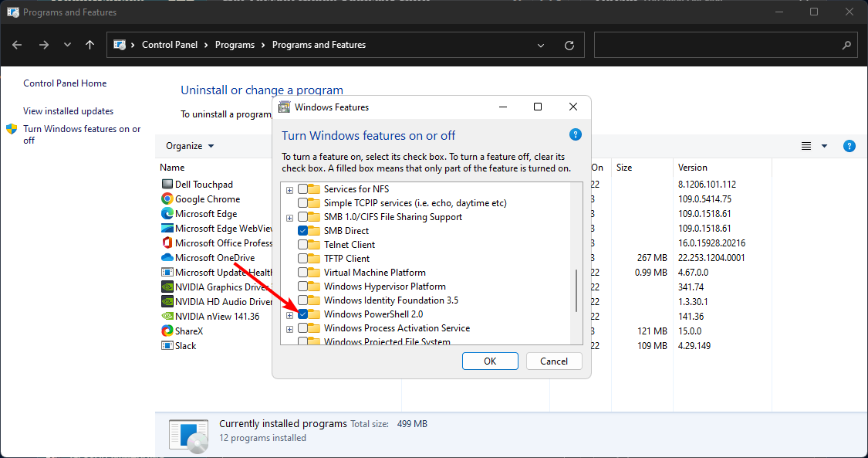The width and height of the screenshot is (868, 458).
Task: Click the Windows Features list scrollbar thumb
Action: 576,290
